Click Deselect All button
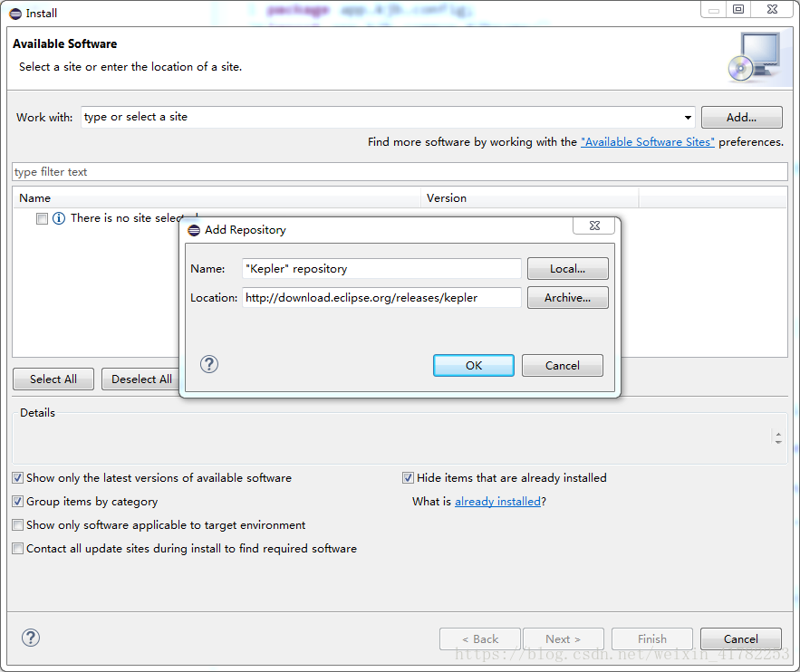 [141, 379]
